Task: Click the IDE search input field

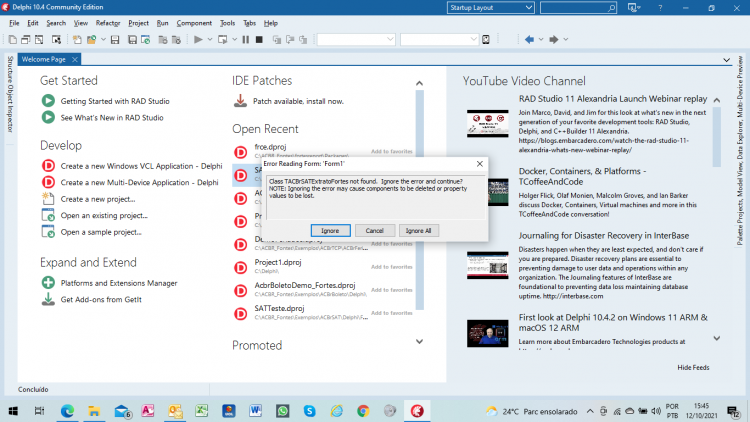Action: [578, 8]
